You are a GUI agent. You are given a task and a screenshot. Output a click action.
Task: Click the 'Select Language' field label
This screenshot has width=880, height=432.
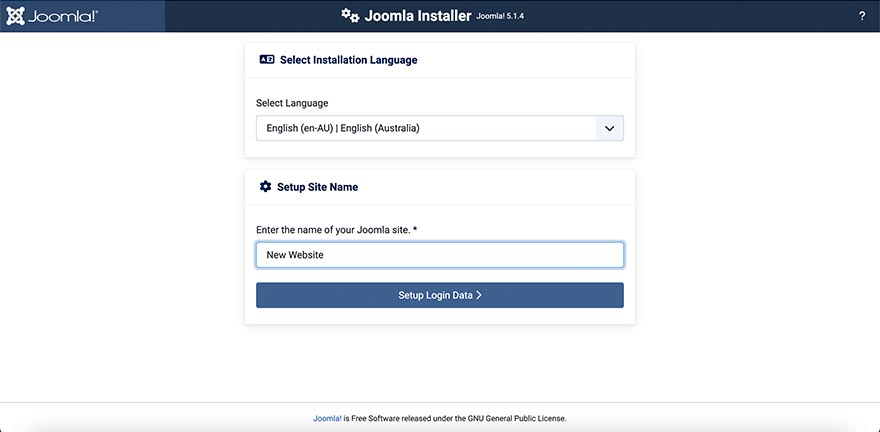[292, 103]
